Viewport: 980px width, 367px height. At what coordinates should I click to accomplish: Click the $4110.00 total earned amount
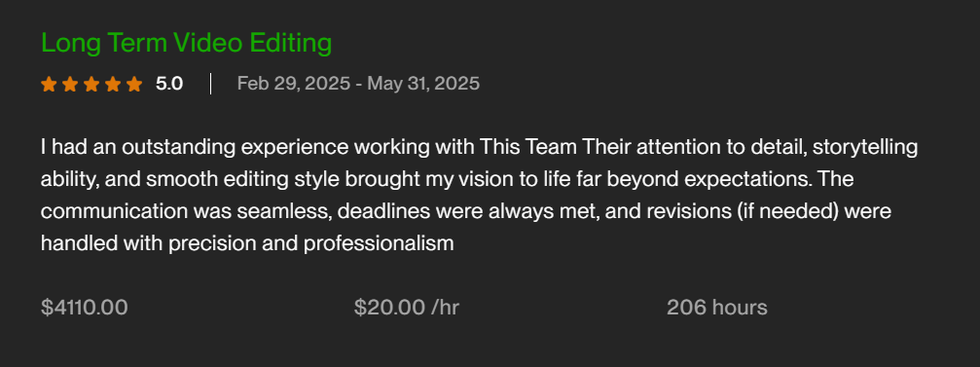(x=85, y=308)
